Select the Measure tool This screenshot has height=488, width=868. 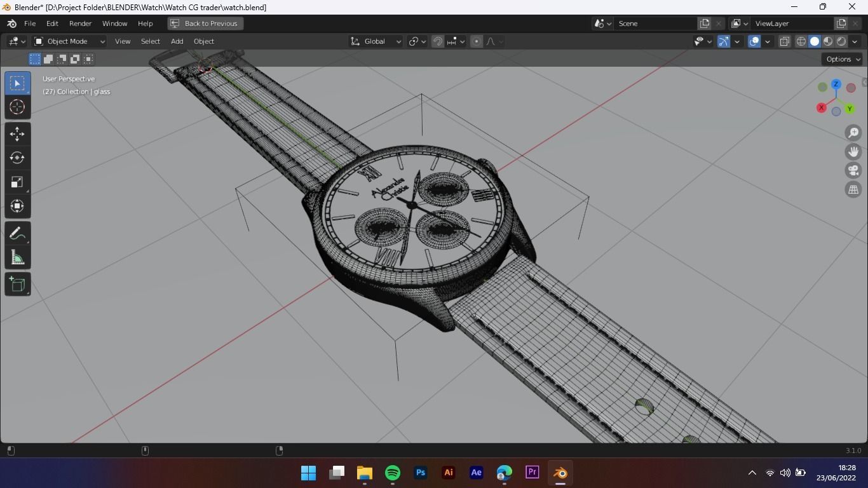pos(17,257)
